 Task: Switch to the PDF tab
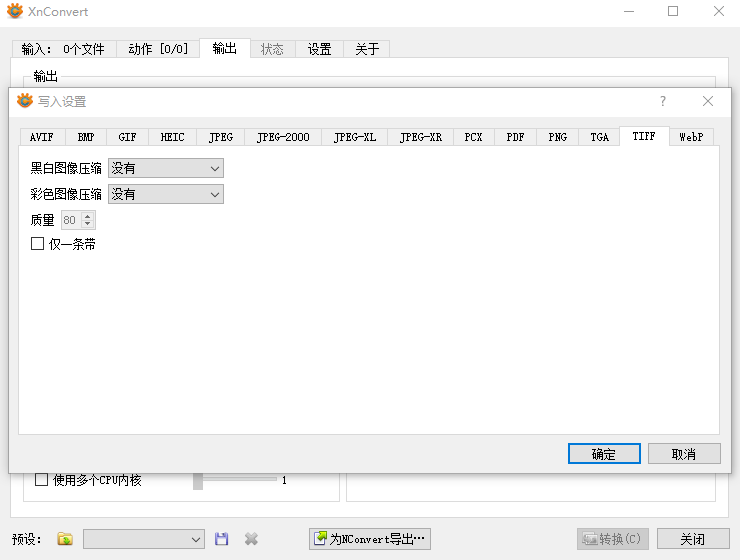[516, 137]
